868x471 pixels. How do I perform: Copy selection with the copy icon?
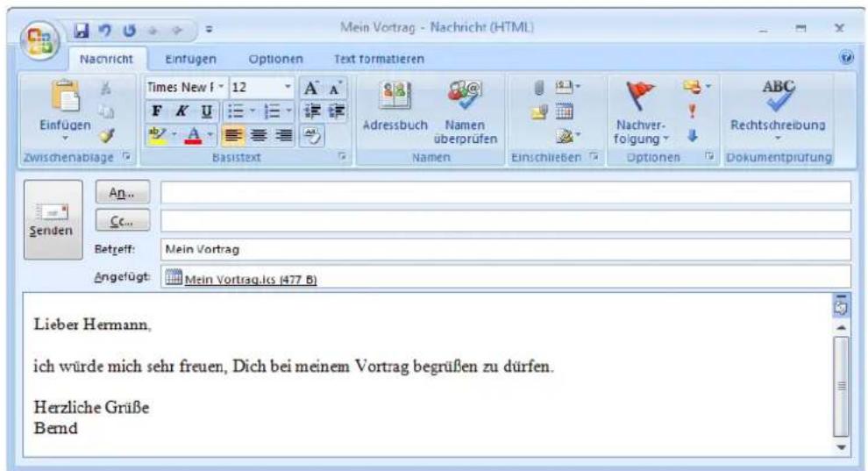(x=106, y=111)
